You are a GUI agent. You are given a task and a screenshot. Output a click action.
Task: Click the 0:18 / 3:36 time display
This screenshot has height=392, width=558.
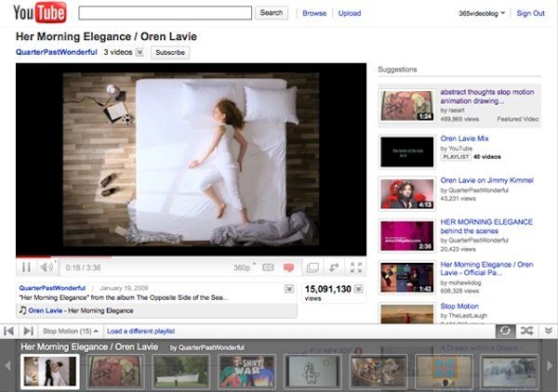click(x=84, y=268)
